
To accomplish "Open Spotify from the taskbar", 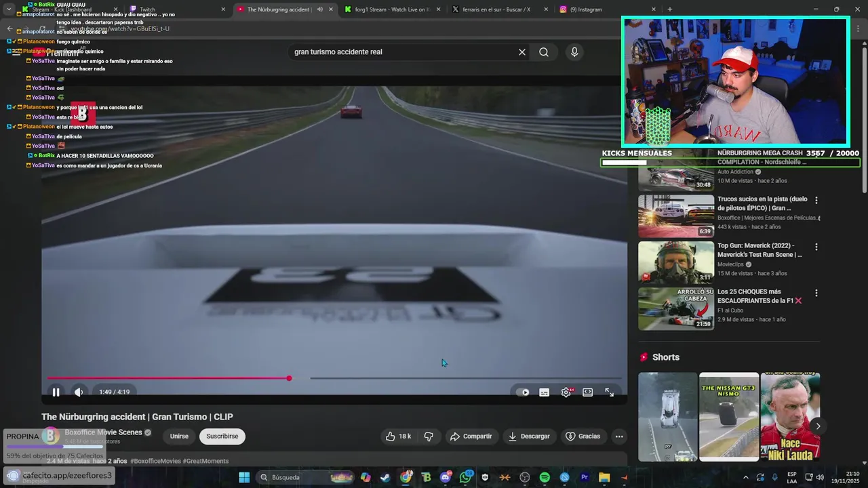I will (545, 477).
